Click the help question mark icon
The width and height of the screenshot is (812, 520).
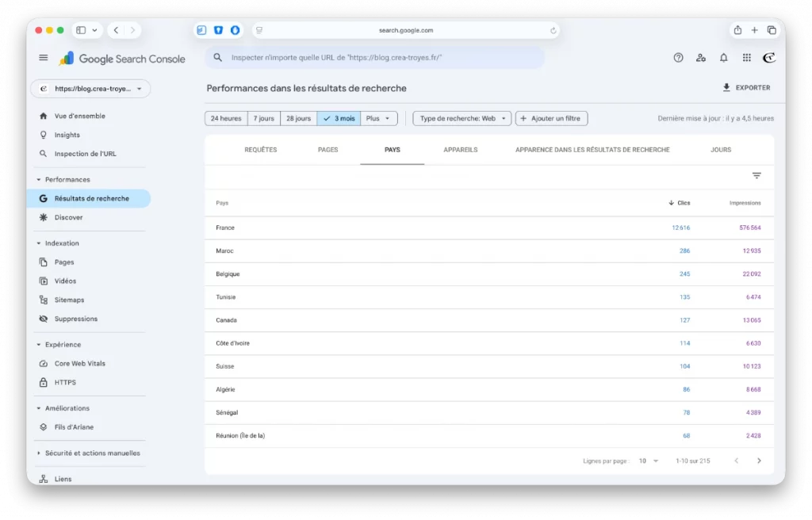pyautogui.click(x=678, y=58)
